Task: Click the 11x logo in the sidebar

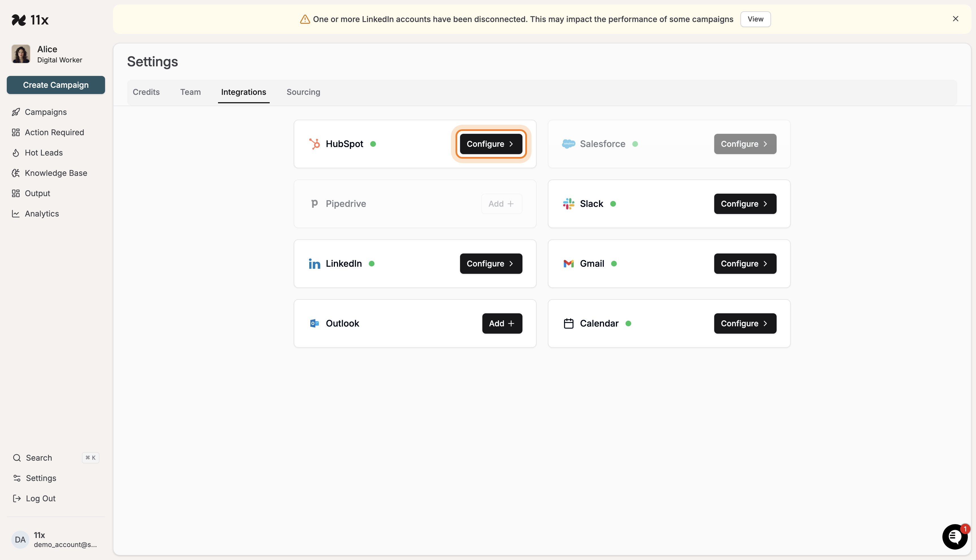Action: click(x=30, y=19)
